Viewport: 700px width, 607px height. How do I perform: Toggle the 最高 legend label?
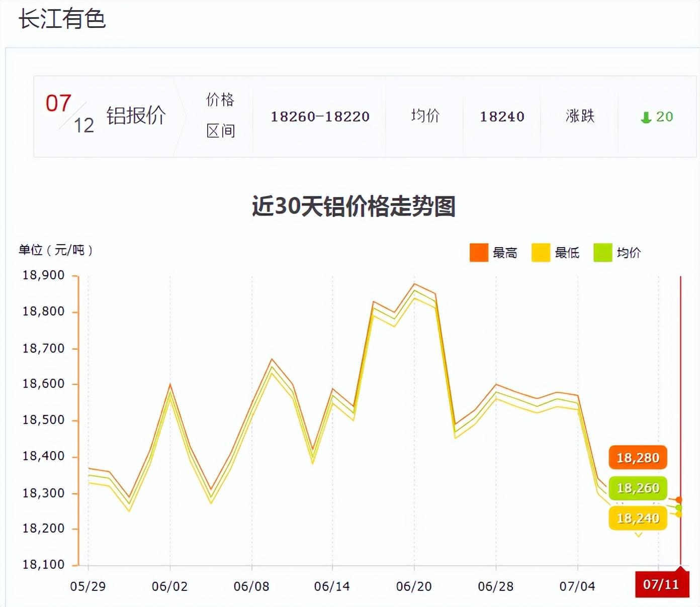point(505,253)
